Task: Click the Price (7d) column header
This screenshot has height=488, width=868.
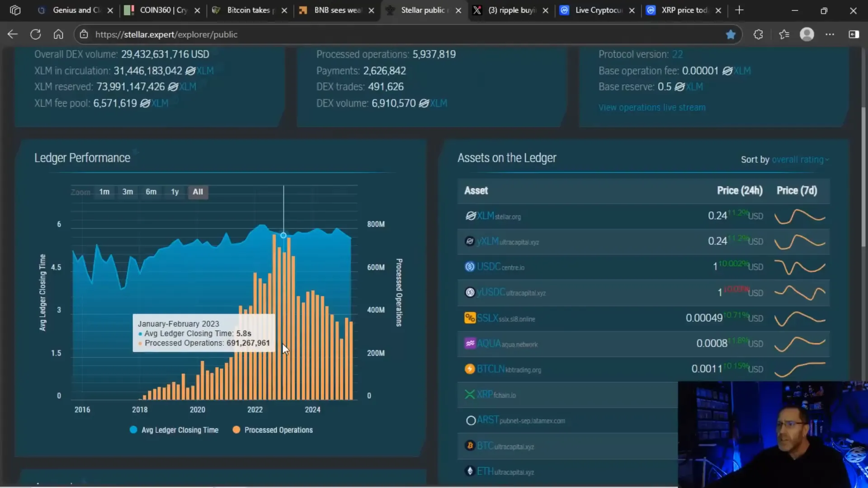Action: pos(797,190)
